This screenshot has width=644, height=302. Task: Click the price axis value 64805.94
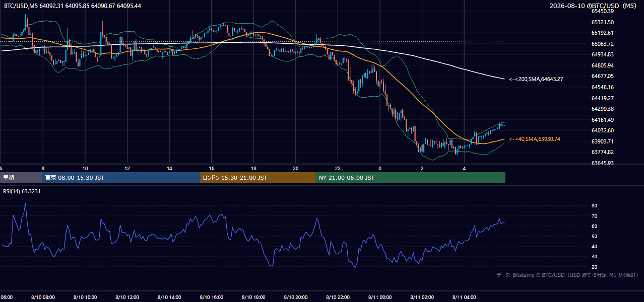[x=602, y=65]
